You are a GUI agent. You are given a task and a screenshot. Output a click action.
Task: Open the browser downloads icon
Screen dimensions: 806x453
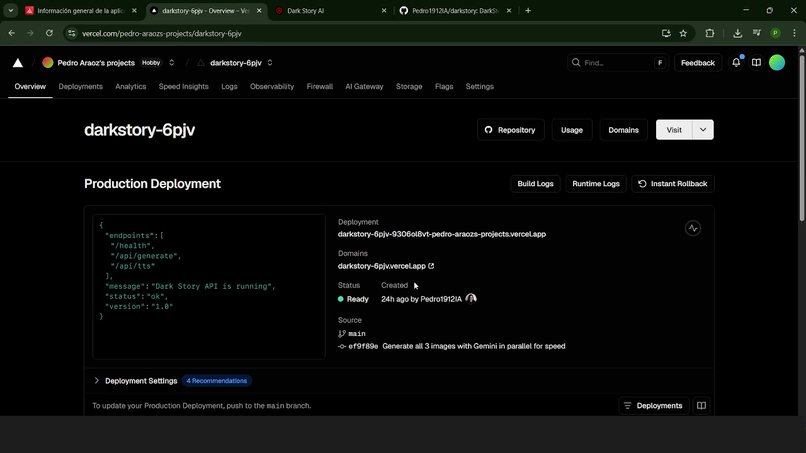click(737, 33)
